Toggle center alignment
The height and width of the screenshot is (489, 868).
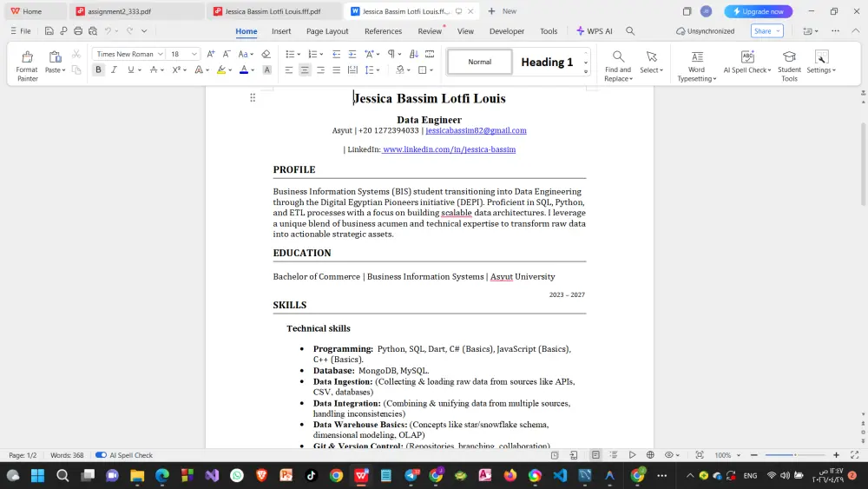pyautogui.click(x=305, y=69)
